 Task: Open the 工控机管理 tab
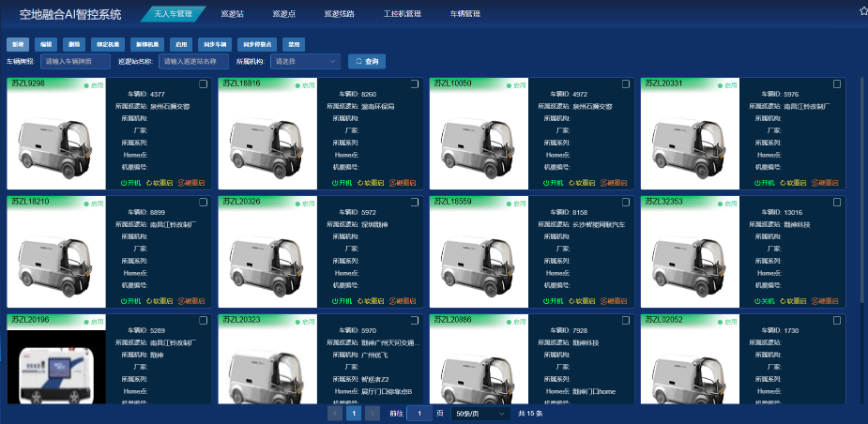point(403,15)
